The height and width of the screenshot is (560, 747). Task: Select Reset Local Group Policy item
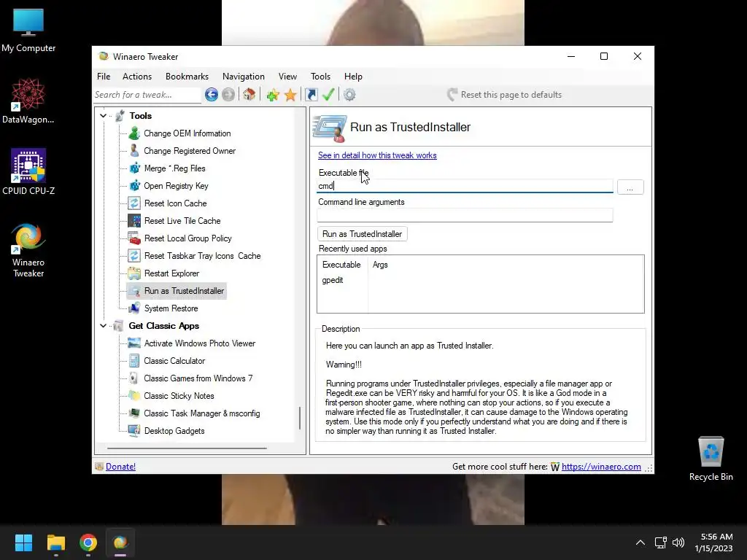pos(187,238)
